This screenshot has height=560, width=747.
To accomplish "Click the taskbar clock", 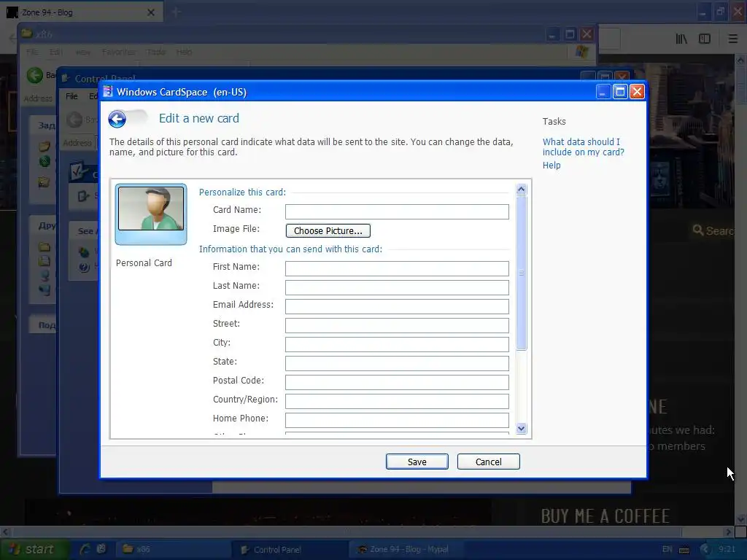I will click(727, 550).
